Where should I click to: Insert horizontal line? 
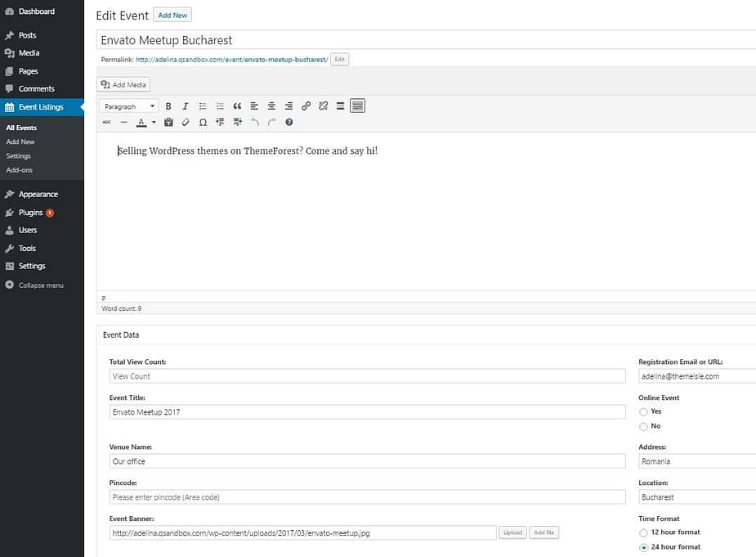tap(124, 122)
